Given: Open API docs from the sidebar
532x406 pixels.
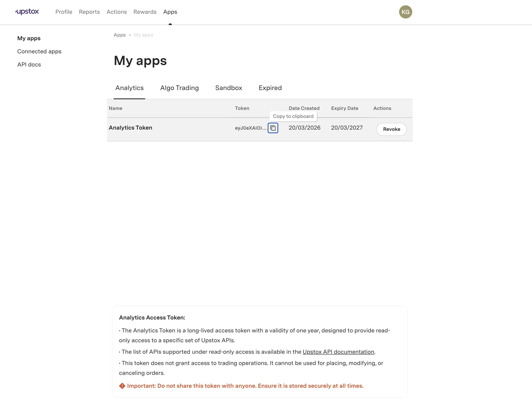Looking at the screenshot, I should click(29, 64).
